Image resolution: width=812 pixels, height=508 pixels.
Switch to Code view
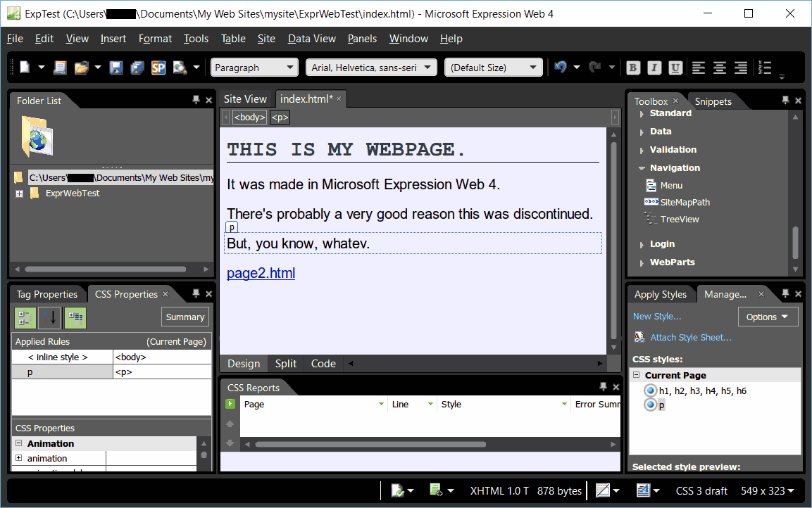coord(323,364)
